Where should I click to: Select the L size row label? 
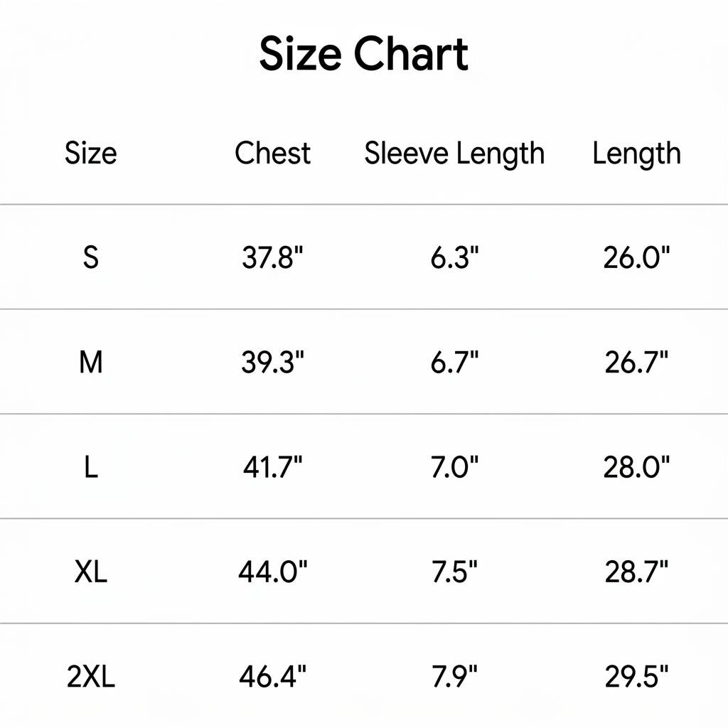(x=91, y=467)
